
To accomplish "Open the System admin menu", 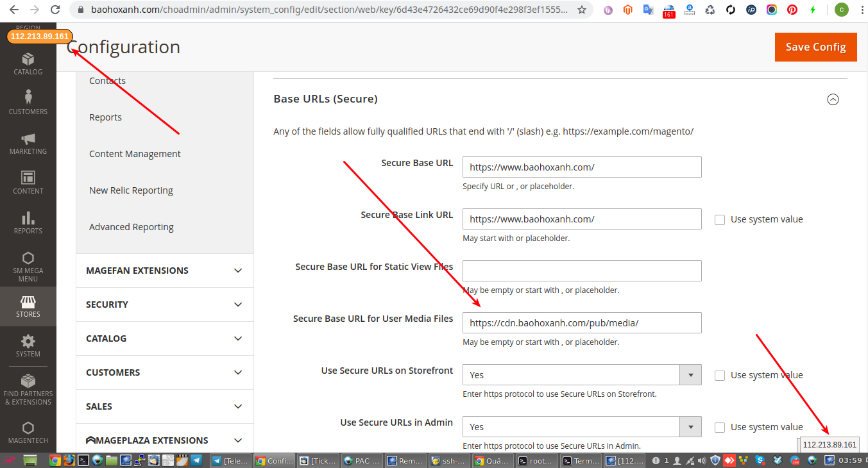I will click(x=28, y=346).
